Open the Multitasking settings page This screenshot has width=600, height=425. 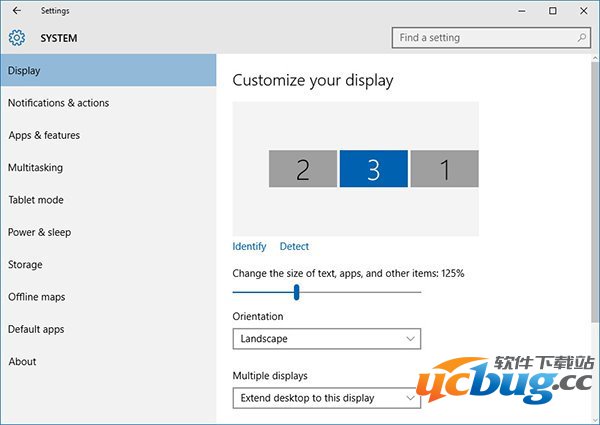(35, 168)
